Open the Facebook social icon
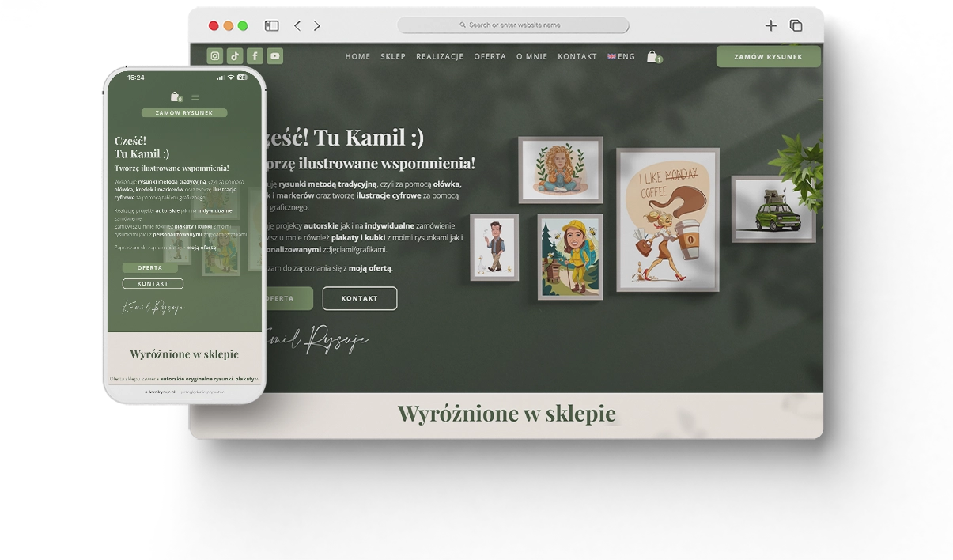 click(x=255, y=56)
